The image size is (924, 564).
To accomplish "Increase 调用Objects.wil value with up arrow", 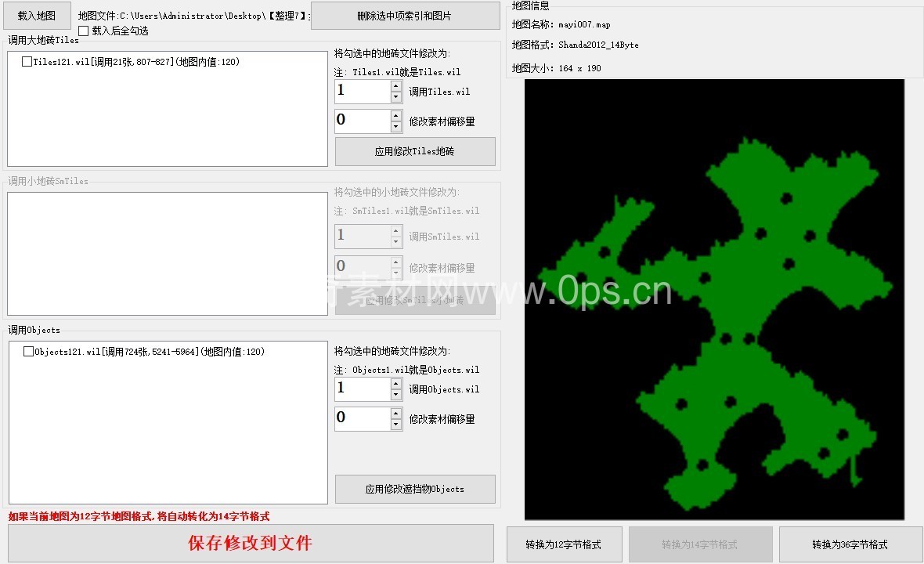I will coord(396,383).
